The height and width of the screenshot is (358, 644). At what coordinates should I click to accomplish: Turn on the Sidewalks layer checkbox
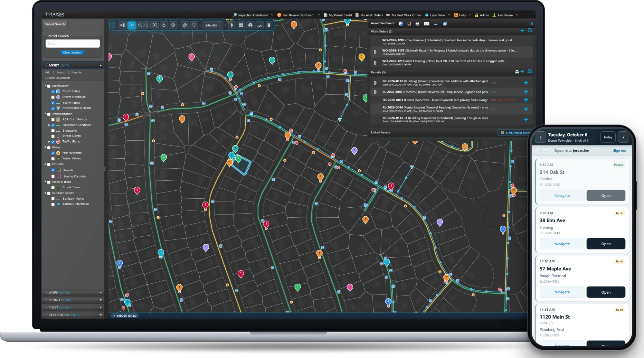(x=53, y=131)
